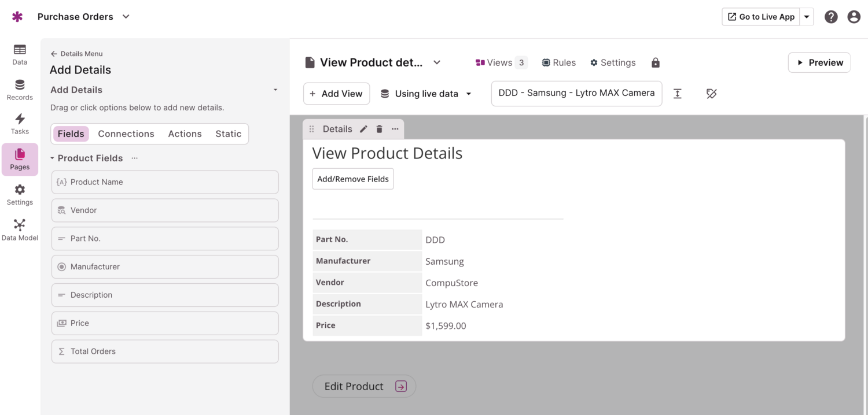The height and width of the screenshot is (415, 868).
Task: Delete the Details view with trash icon
Action: (x=379, y=129)
